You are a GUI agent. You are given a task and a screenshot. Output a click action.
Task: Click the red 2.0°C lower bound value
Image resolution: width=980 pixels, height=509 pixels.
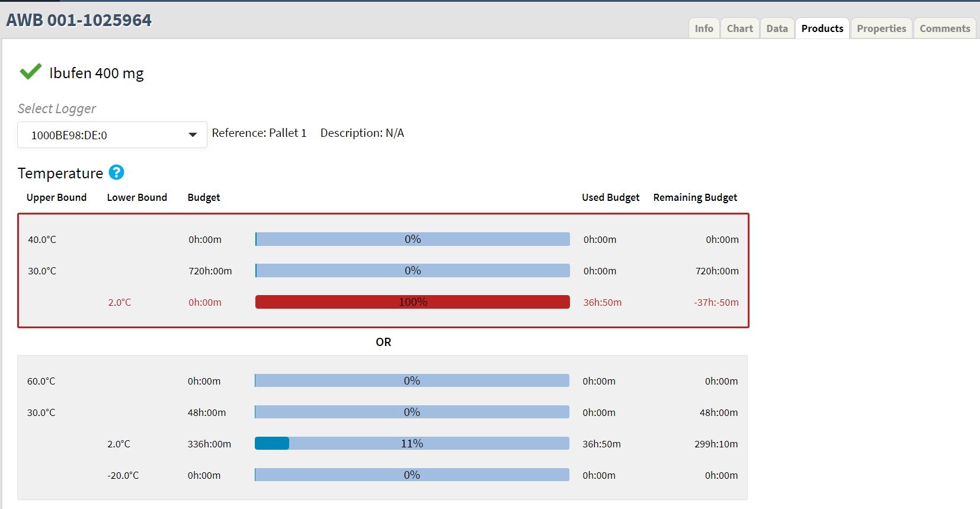click(119, 302)
